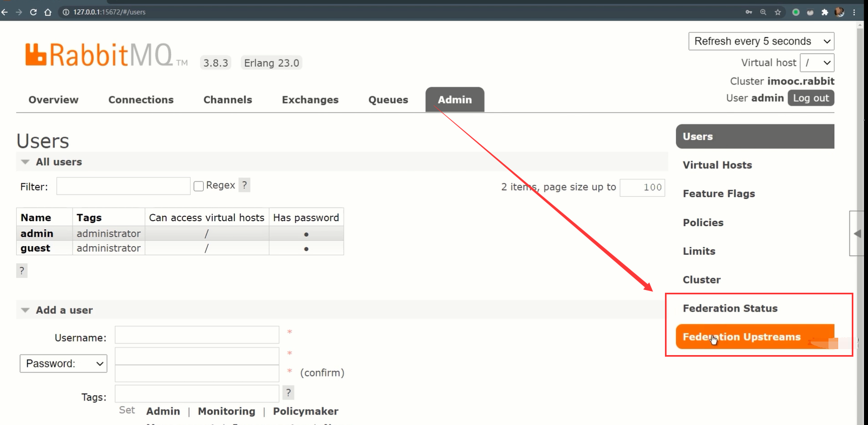
Task: Sort users by Name column header
Action: (x=36, y=217)
